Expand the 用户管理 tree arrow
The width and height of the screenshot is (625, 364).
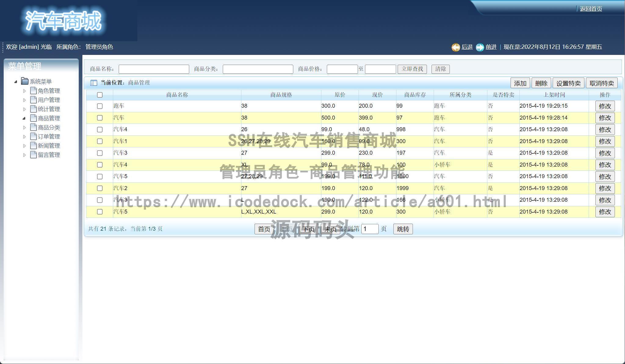(x=24, y=100)
